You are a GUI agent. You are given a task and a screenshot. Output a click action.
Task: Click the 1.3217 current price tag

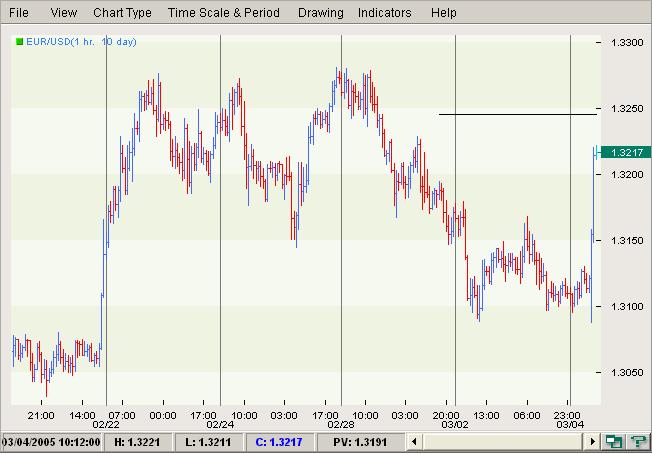(x=625, y=153)
